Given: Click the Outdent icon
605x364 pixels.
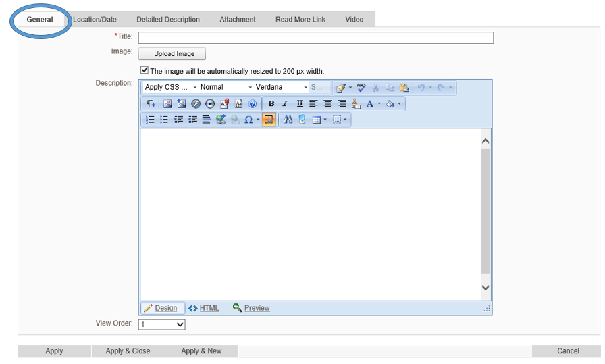Looking at the screenshot, I should point(192,120).
